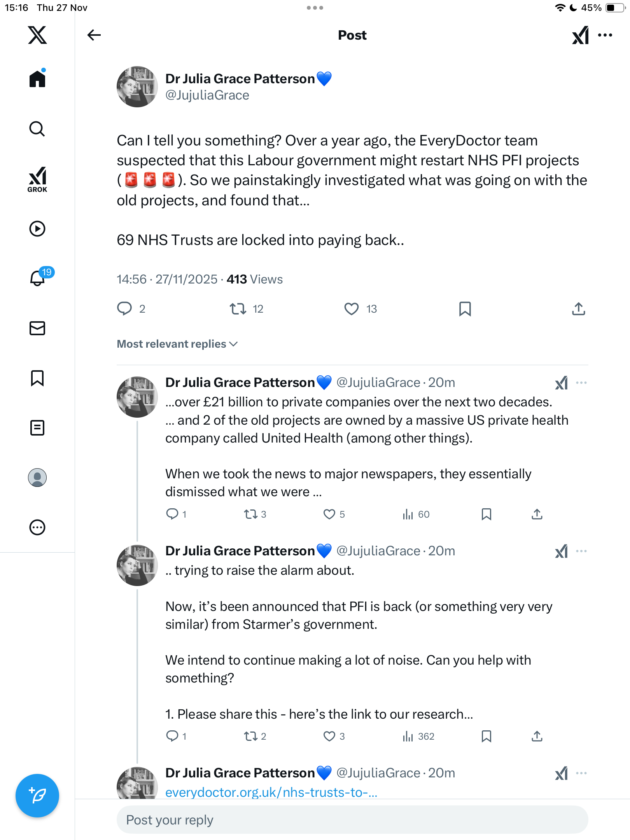Viewport: 630px width, 840px height.
Task: Open Dr Julia Grace Patterson's main post avatar
Action: coord(137,87)
